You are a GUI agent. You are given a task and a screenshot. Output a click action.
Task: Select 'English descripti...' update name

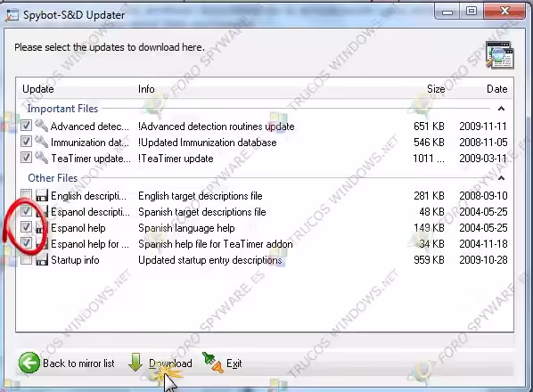point(88,196)
